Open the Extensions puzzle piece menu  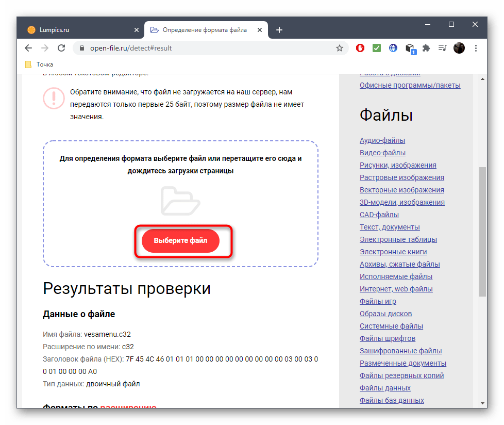[426, 48]
